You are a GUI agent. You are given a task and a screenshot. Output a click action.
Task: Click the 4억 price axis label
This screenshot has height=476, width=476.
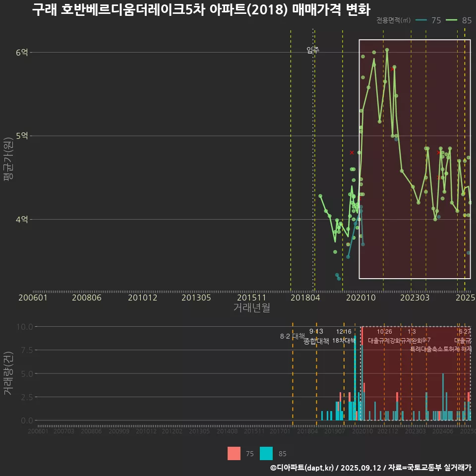click(22, 219)
